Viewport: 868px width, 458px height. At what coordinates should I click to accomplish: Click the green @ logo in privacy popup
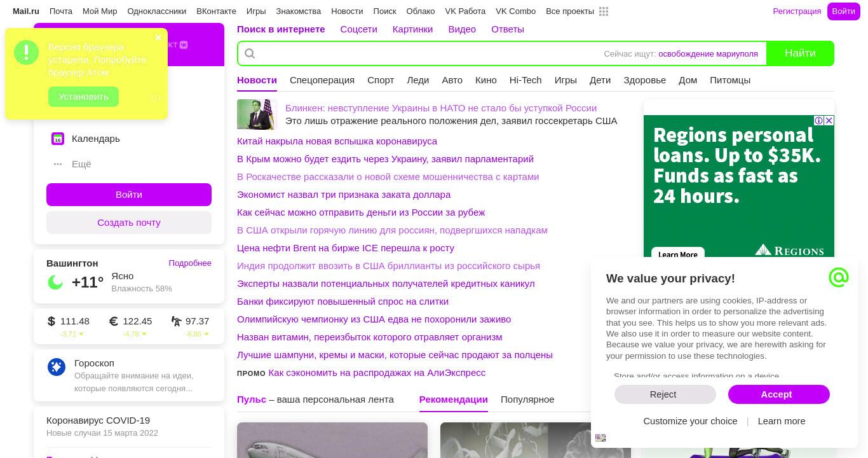[839, 277]
